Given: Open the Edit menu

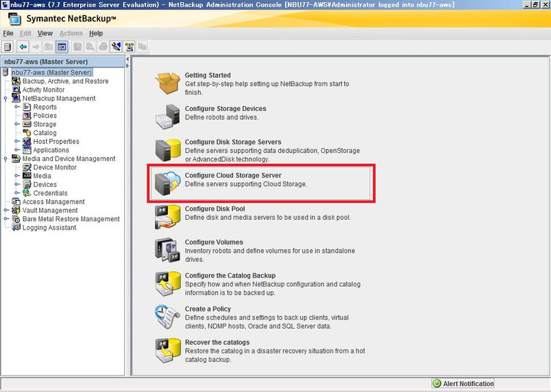Looking at the screenshot, I should point(25,33).
